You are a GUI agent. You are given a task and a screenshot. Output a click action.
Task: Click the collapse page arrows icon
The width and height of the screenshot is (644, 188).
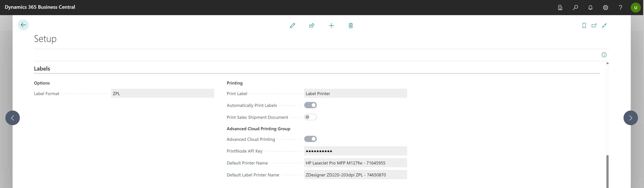pyautogui.click(x=604, y=26)
